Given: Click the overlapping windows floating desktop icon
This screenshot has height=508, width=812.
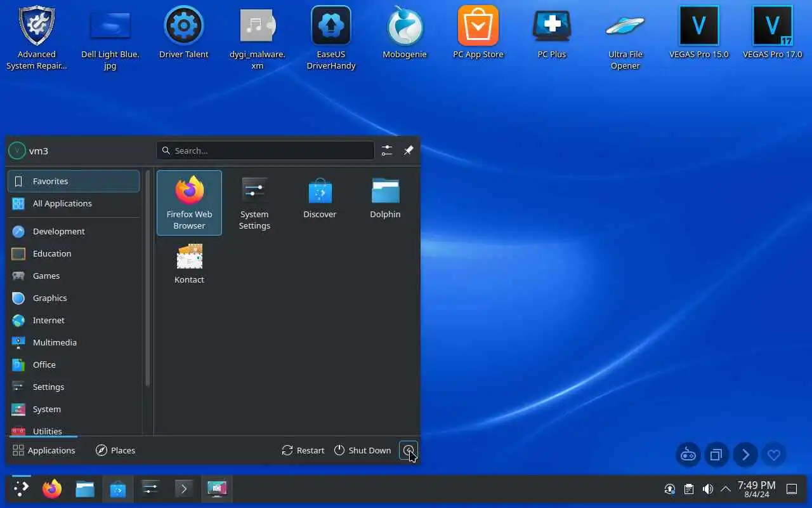Looking at the screenshot, I should (717, 455).
